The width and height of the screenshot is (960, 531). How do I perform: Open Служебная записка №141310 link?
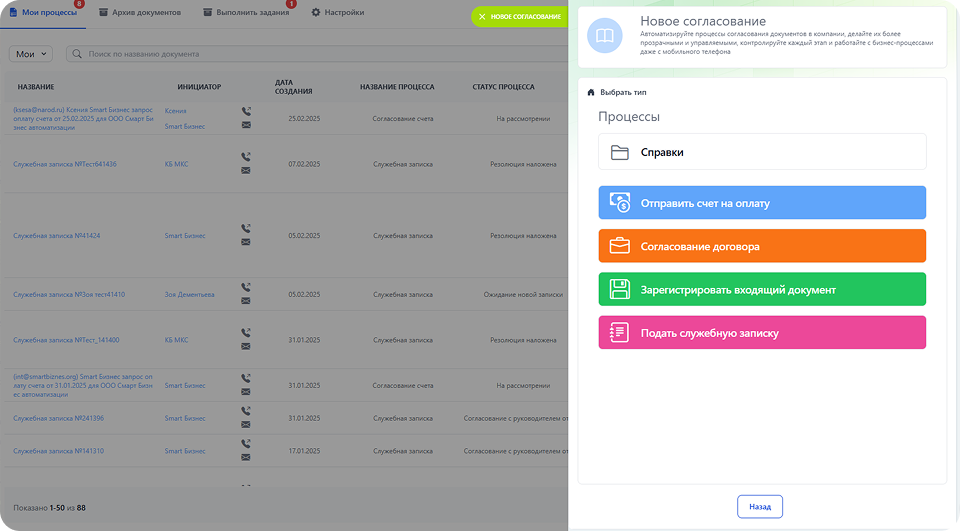pyautogui.click(x=58, y=451)
